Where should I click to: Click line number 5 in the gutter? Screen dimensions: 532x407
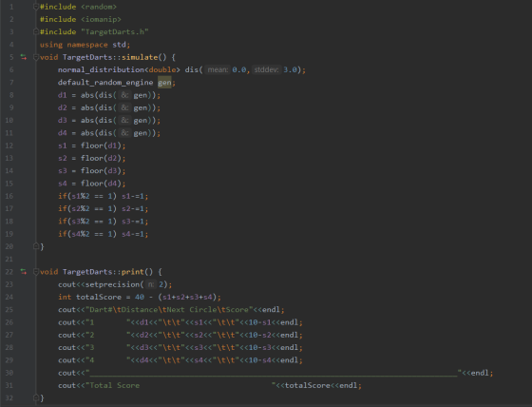[11, 57]
